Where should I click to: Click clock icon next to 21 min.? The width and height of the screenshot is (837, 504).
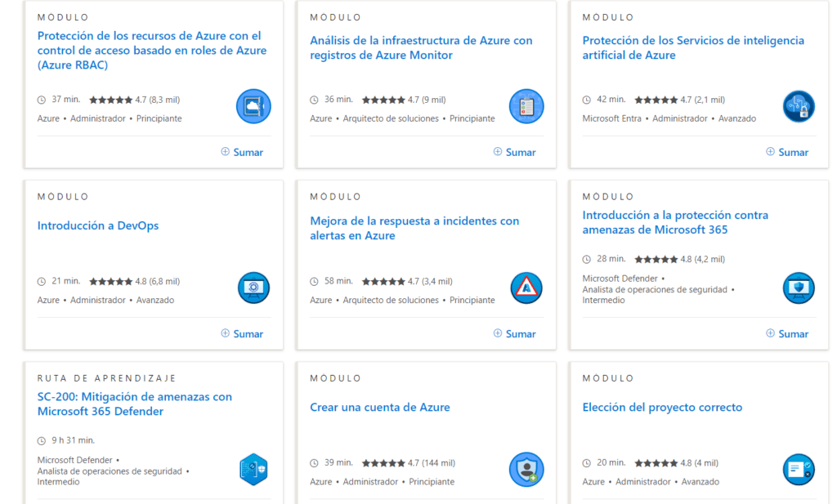[41, 282]
